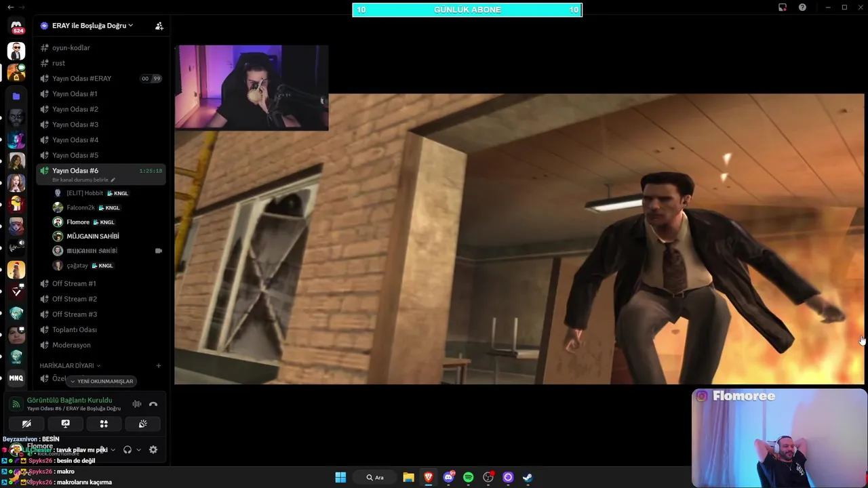Join Yayın Odası #1 voice channel
This screenshot has height=488, width=868.
click(102, 94)
